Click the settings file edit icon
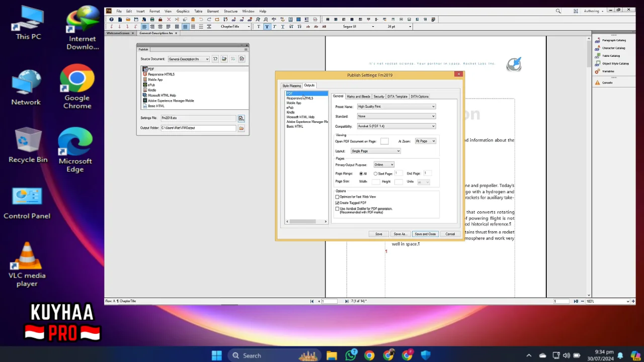644x362 pixels. click(x=241, y=118)
